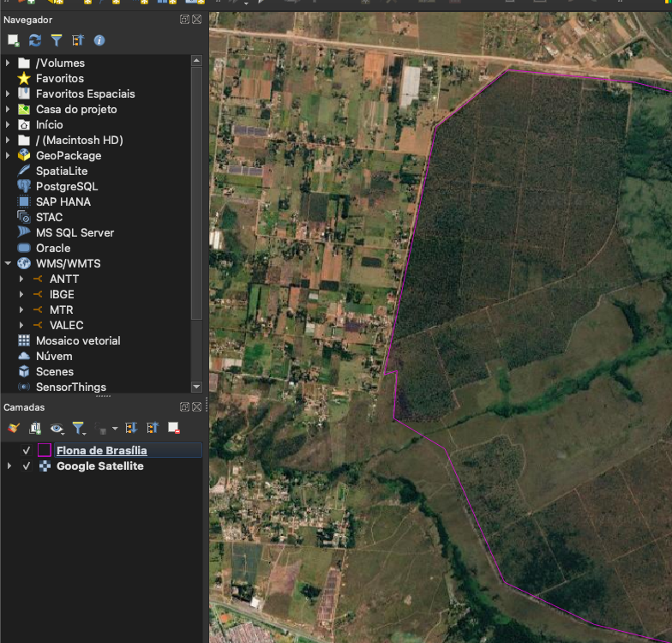Select the Google Satellite layer

pyautogui.click(x=99, y=466)
